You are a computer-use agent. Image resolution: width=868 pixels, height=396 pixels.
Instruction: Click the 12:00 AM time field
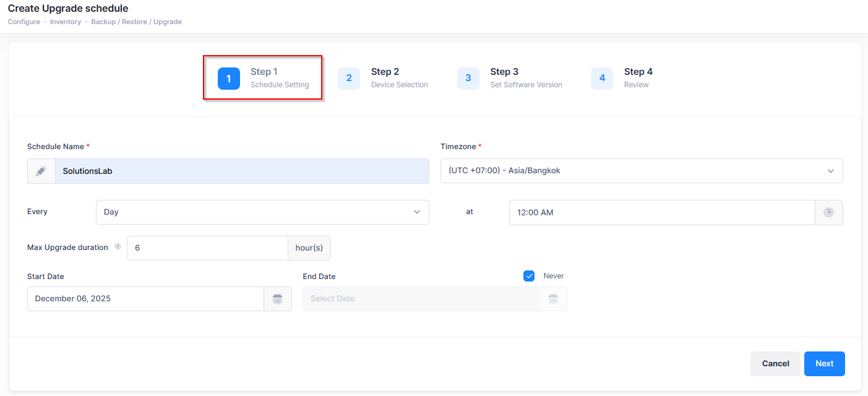click(x=661, y=212)
